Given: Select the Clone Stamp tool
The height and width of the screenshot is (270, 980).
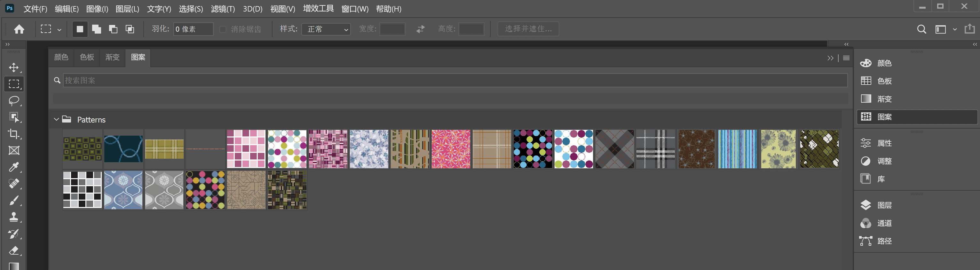Looking at the screenshot, I should [x=14, y=217].
